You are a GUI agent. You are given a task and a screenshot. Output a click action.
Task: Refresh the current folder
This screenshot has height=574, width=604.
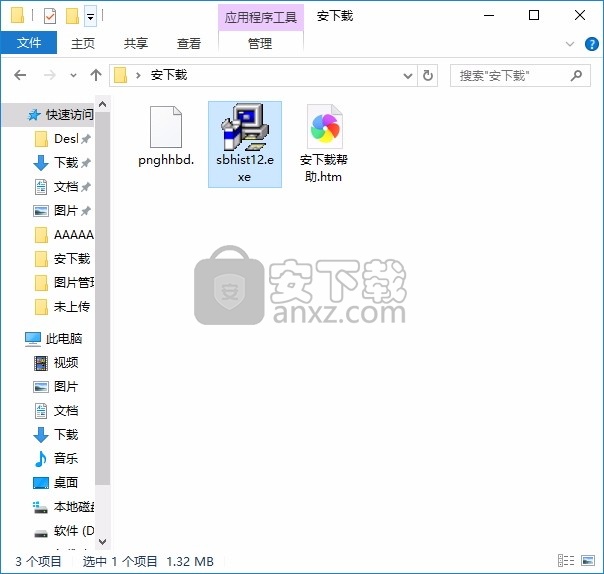[x=428, y=76]
